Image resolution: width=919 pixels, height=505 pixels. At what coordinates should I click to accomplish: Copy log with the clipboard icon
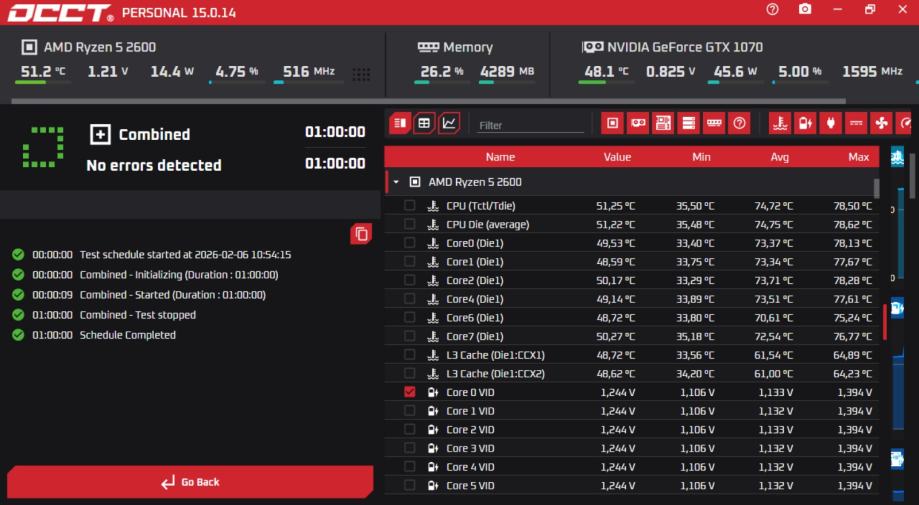click(x=361, y=234)
